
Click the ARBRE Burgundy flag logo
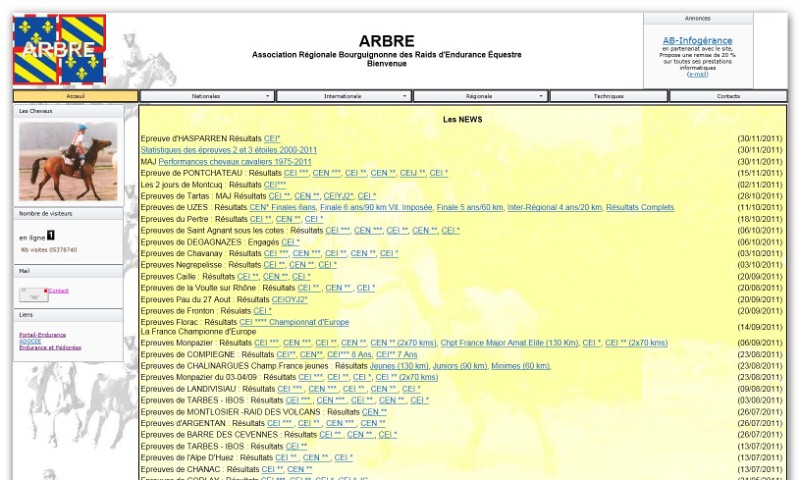pyautogui.click(x=59, y=49)
